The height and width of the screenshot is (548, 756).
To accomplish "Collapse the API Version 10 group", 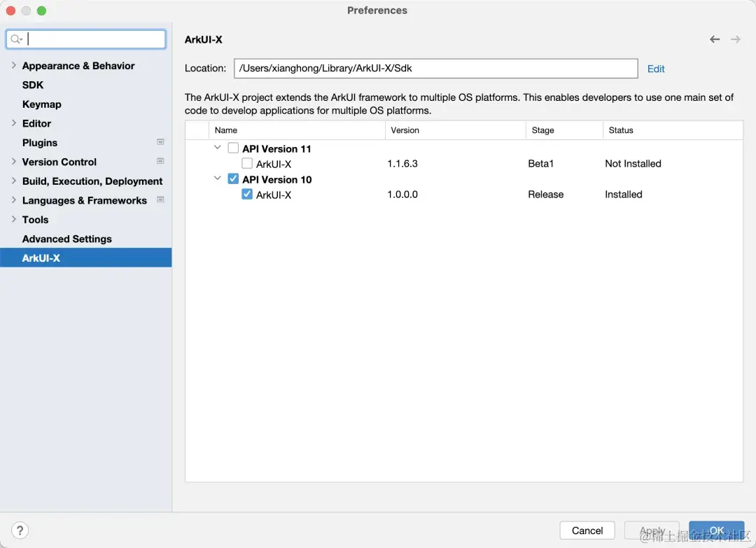I will point(218,178).
